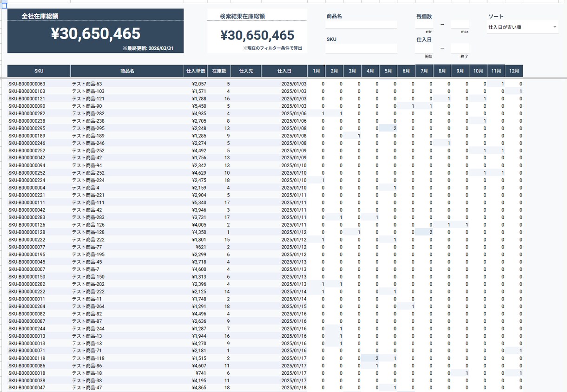Click the 仕入日 table column header
The image size is (567, 392).
click(x=284, y=71)
